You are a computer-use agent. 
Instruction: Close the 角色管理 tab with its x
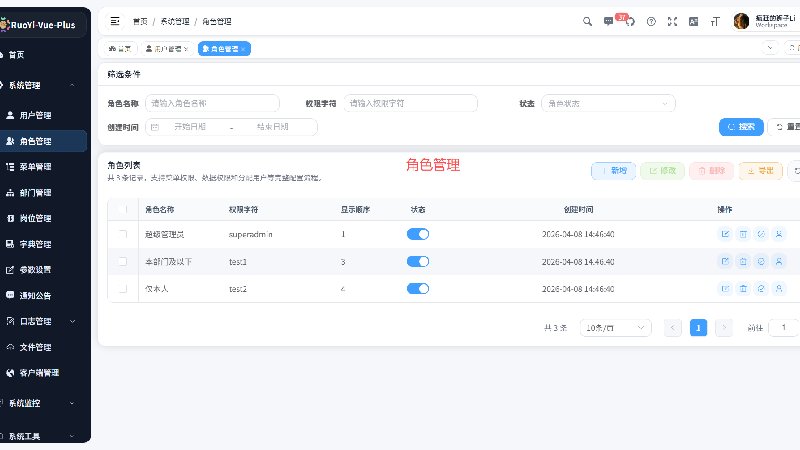243,49
